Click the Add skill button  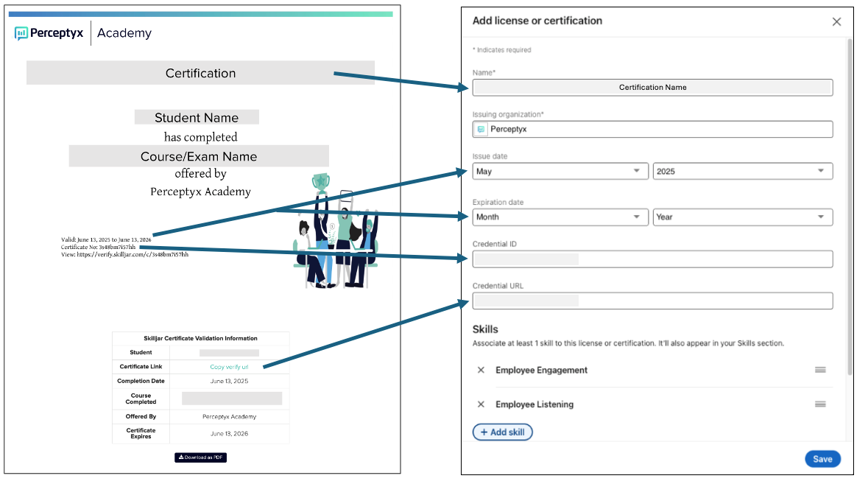click(x=502, y=432)
